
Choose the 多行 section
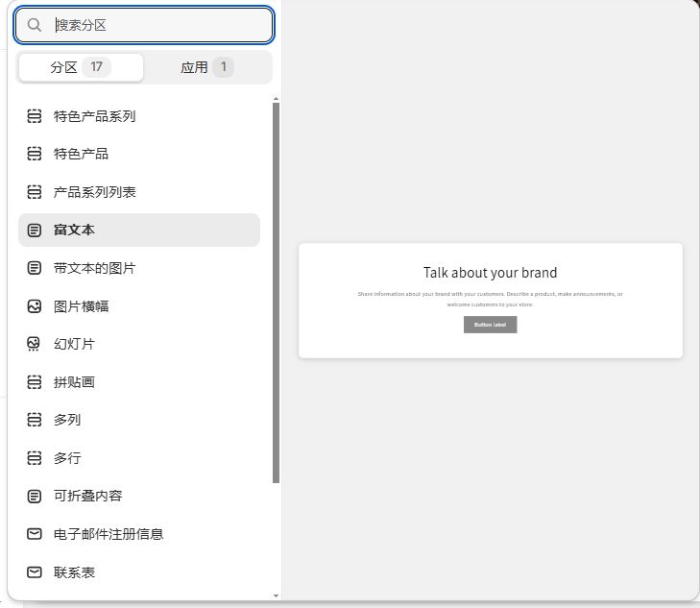pos(139,458)
